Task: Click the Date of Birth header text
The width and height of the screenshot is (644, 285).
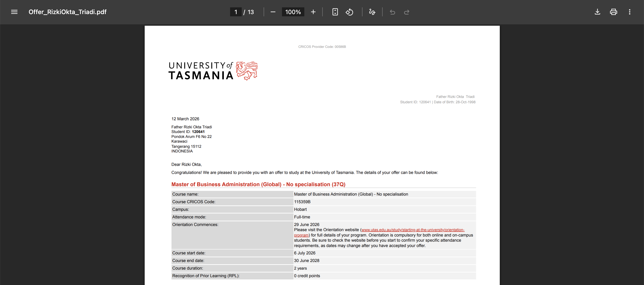Action: (x=455, y=102)
